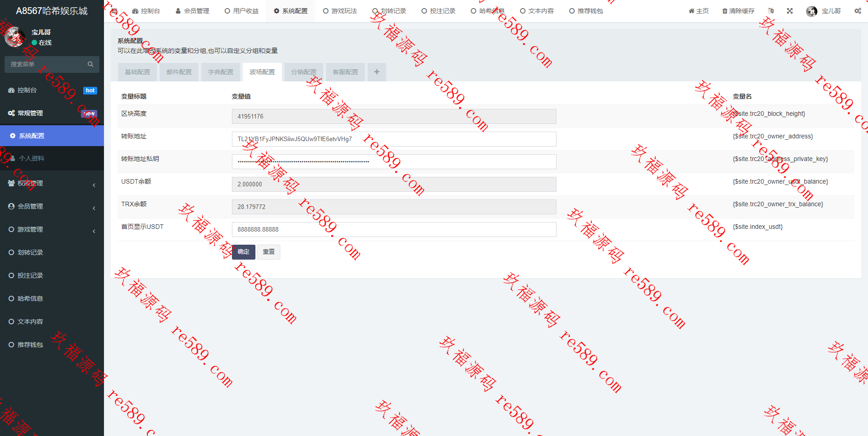Click the sidebar profile avatar
Image resolution: width=868 pixels, height=436 pixels.
(x=15, y=37)
